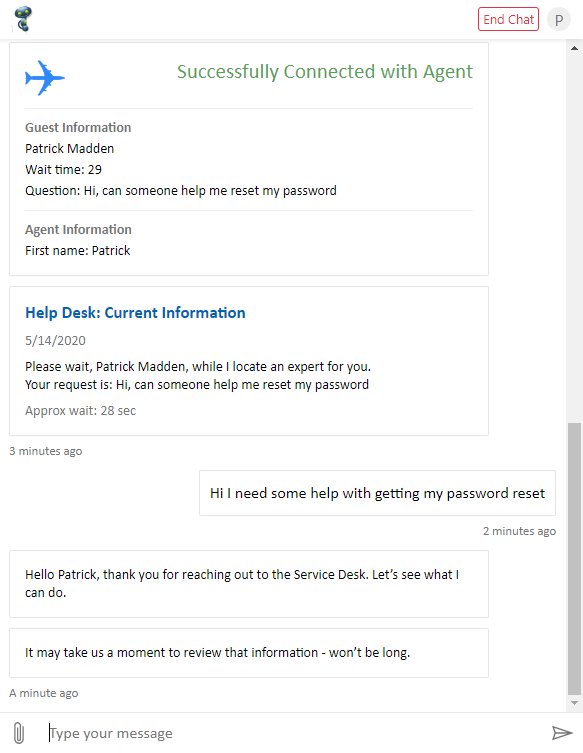583x753 pixels.
Task: Attach a file with the paperclip icon
Action: click(19, 733)
